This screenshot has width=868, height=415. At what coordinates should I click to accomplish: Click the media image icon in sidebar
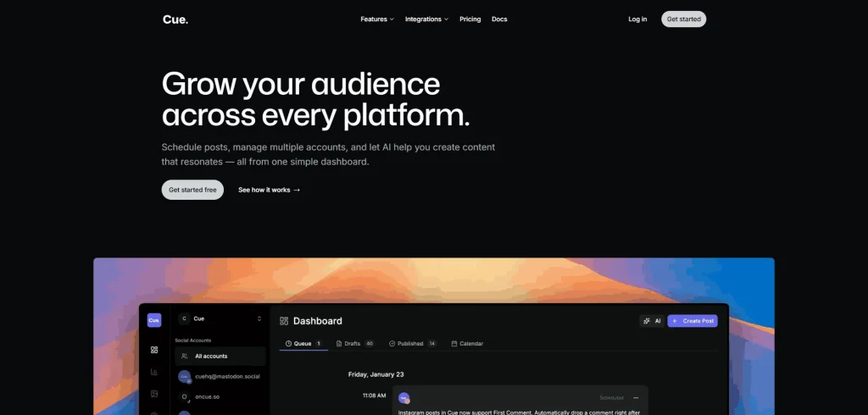(x=153, y=393)
